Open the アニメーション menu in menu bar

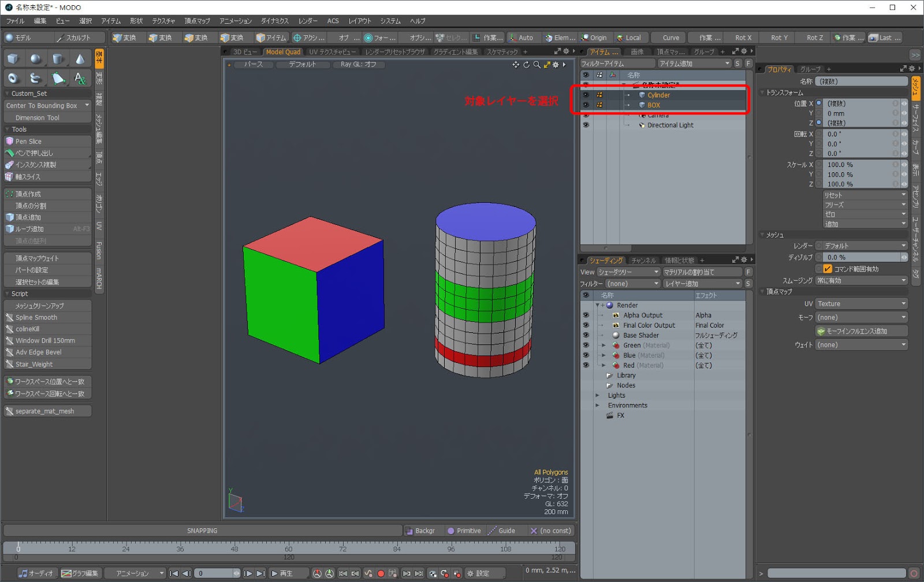(x=236, y=21)
